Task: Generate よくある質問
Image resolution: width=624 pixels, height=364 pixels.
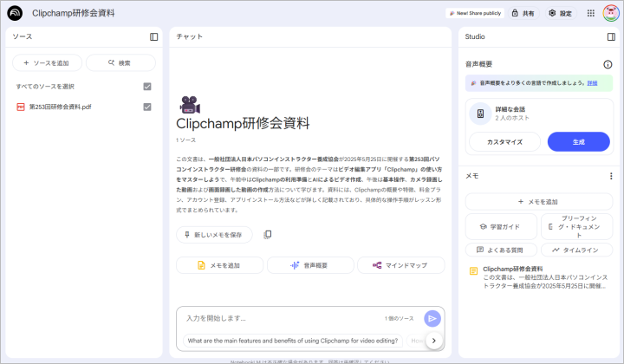Action: click(x=501, y=250)
